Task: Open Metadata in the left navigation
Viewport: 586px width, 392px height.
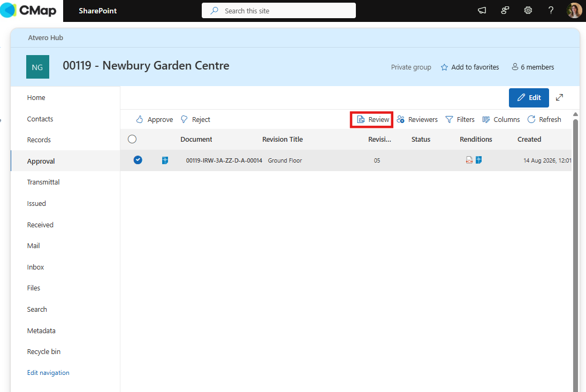Action: pyautogui.click(x=41, y=331)
